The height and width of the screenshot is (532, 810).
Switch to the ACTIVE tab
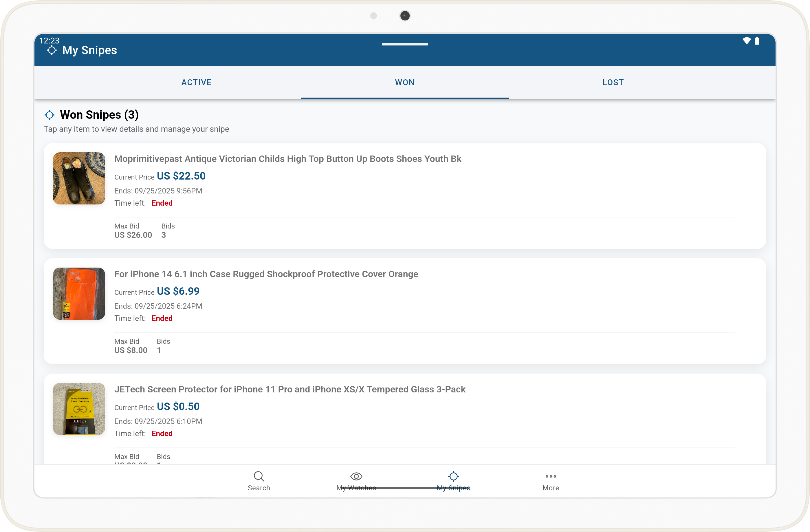(196, 82)
